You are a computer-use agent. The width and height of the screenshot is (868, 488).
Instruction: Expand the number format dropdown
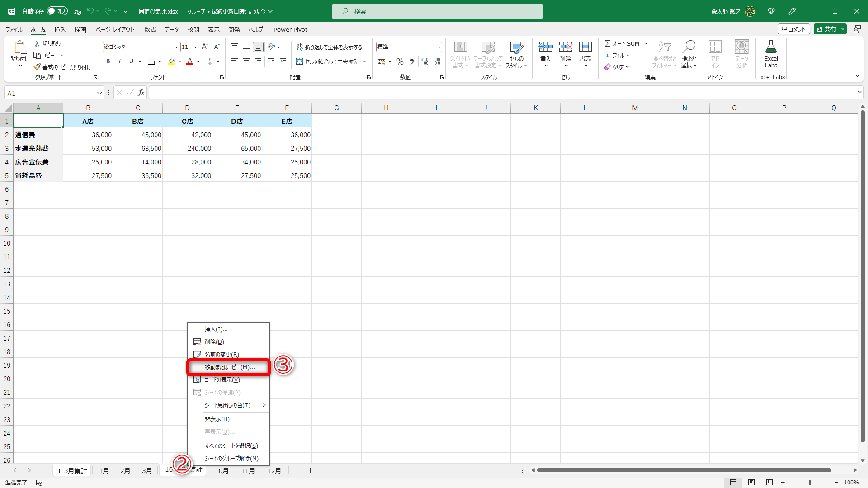coord(439,47)
